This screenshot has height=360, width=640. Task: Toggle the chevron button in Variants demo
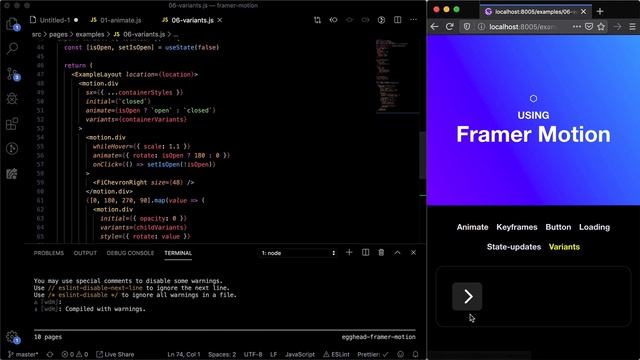[467, 296]
